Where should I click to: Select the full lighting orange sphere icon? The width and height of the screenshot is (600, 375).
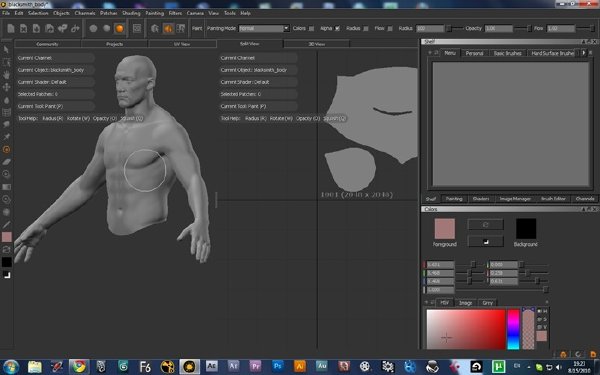(x=119, y=28)
